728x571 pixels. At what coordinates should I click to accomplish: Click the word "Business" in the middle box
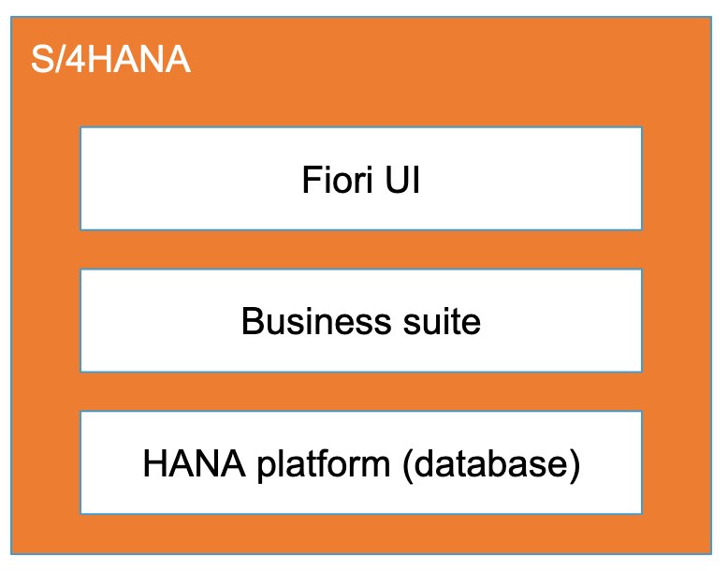tap(303, 322)
